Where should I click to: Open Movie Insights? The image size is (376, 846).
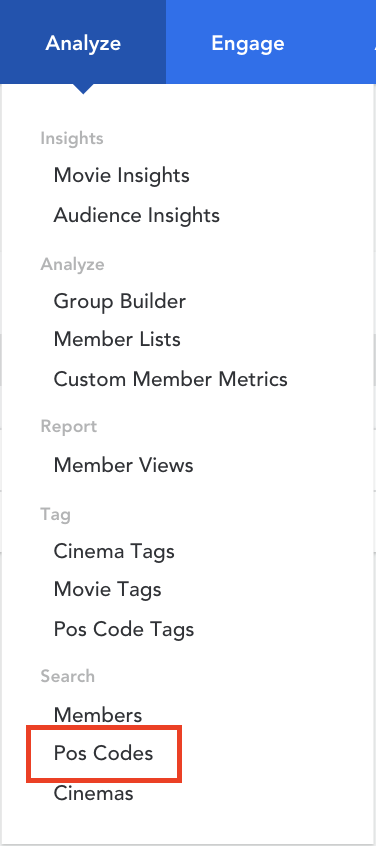coord(121,175)
